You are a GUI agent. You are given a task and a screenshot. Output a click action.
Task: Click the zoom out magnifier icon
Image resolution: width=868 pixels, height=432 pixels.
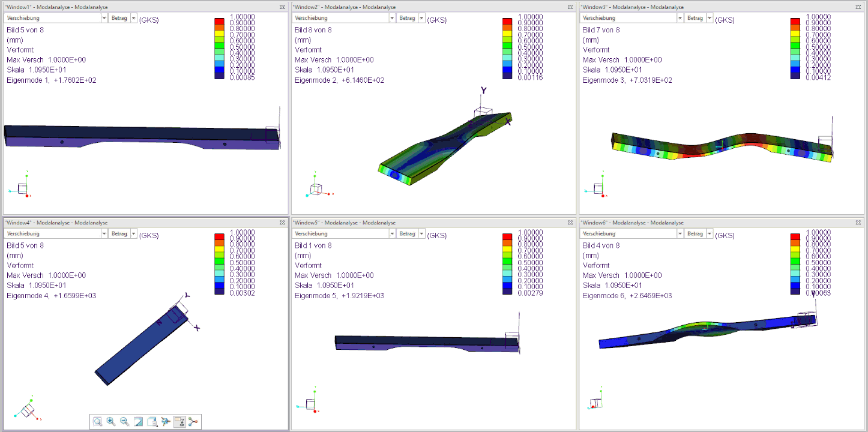125,422
